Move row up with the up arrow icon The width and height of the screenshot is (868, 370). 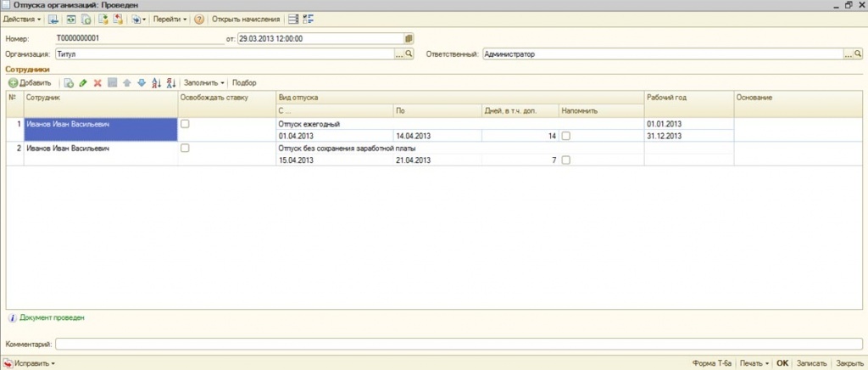[127, 83]
